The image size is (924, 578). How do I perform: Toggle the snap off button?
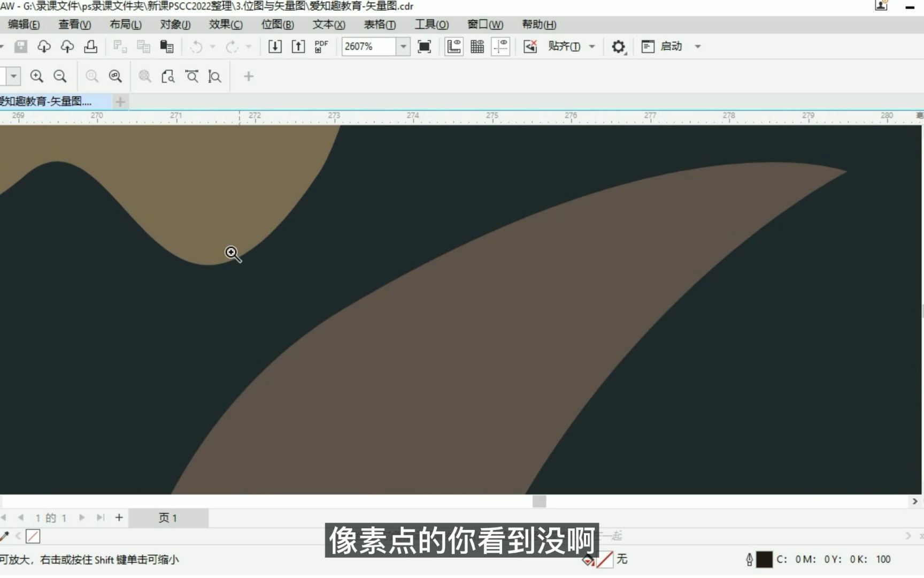point(530,47)
